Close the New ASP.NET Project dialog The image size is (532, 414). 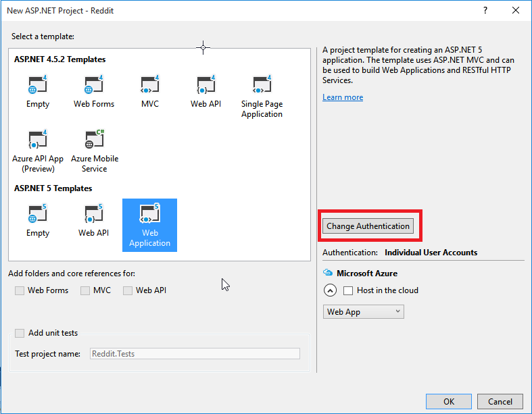(516, 11)
